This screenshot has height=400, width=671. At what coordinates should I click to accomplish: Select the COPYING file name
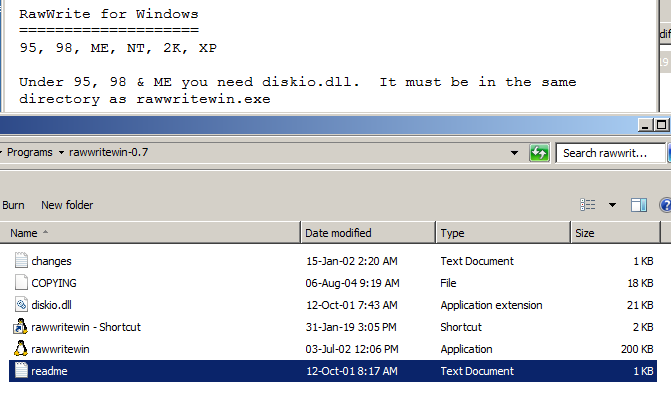tap(54, 283)
